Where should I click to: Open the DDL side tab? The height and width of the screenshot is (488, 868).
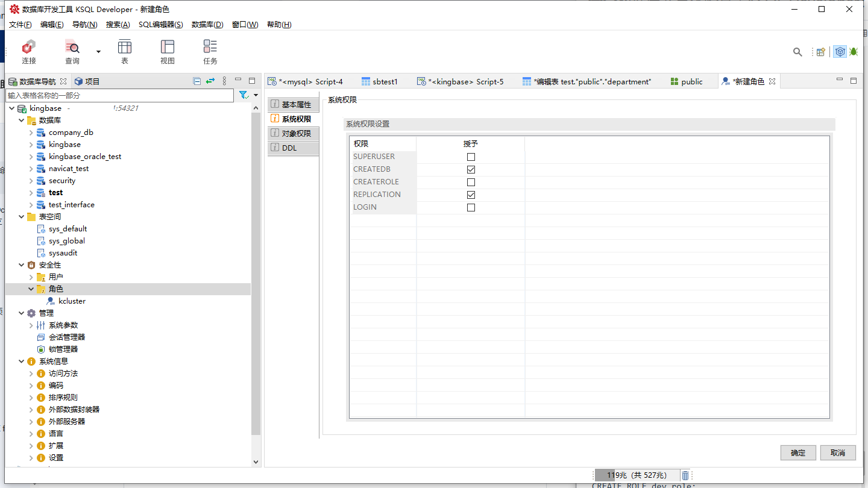(x=293, y=148)
